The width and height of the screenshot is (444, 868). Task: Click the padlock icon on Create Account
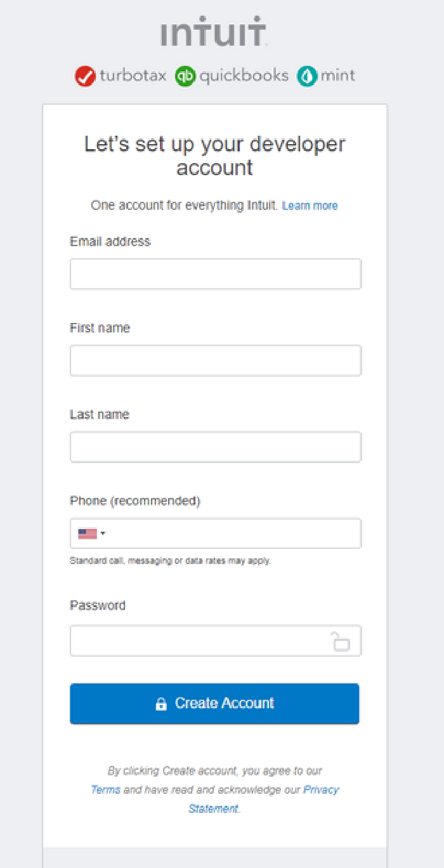click(161, 704)
